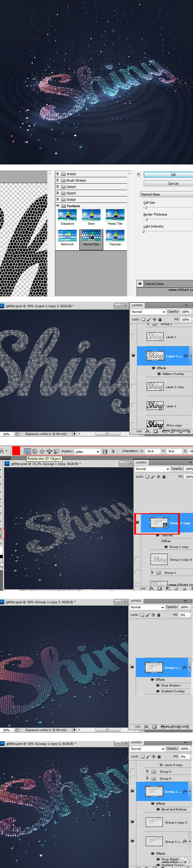Toggle Gradient Overlay eye in Group 1 copy 7 window

pyautogui.click(x=158, y=691)
